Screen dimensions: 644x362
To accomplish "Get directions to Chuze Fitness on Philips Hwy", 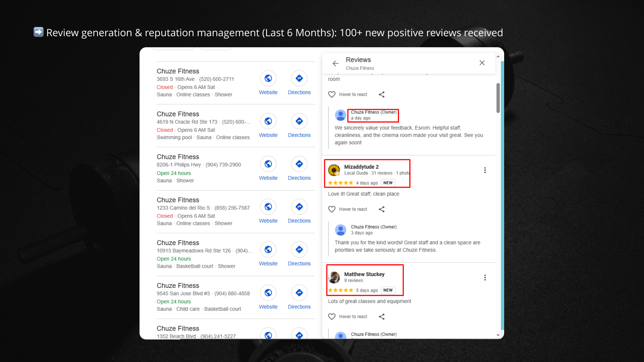I will 299,164.
